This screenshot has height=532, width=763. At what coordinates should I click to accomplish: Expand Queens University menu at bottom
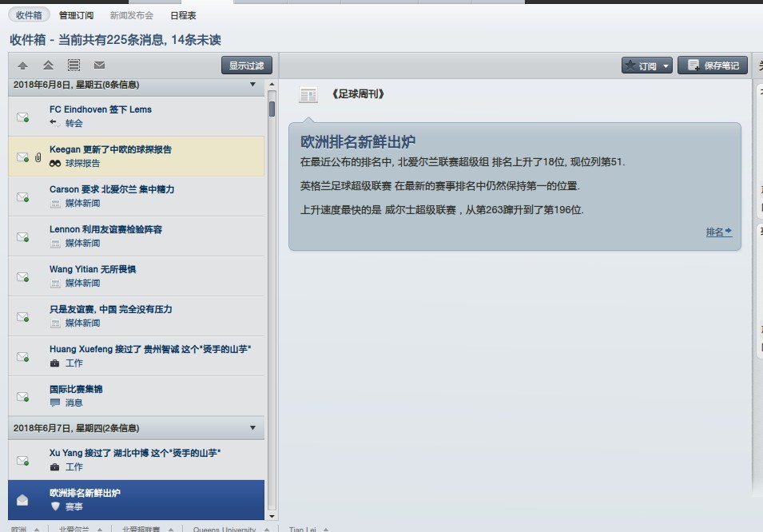(x=267, y=529)
